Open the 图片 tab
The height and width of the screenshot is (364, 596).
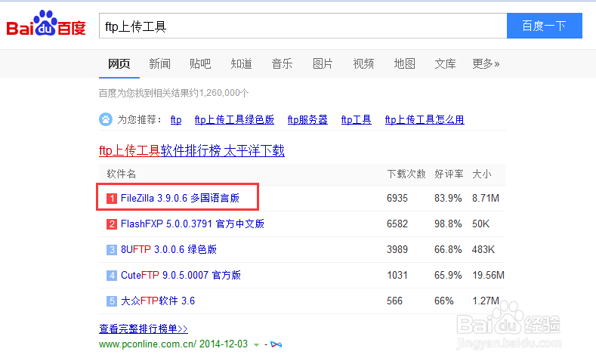[323, 63]
